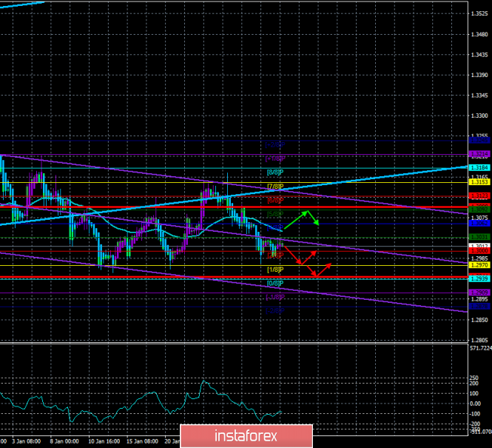Select the purple 1.3214 price tag

pyautogui.click(x=479, y=154)
